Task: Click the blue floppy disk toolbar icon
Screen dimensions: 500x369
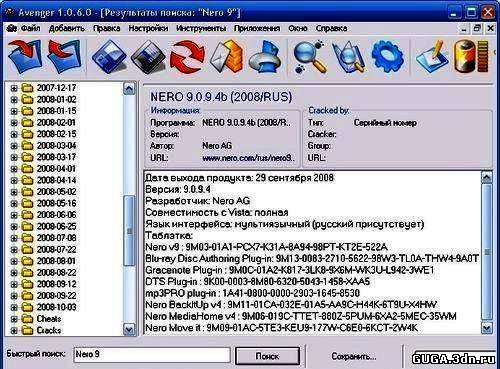Action: 109,56
